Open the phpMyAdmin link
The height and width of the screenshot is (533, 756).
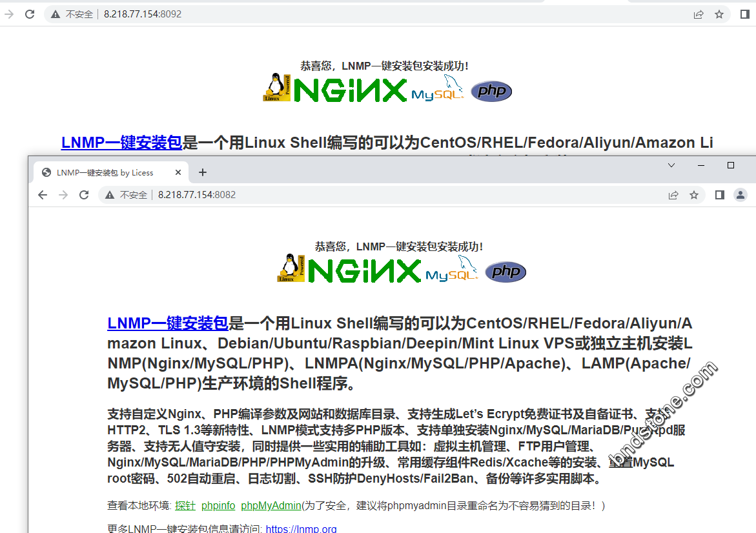pos(271,505)
